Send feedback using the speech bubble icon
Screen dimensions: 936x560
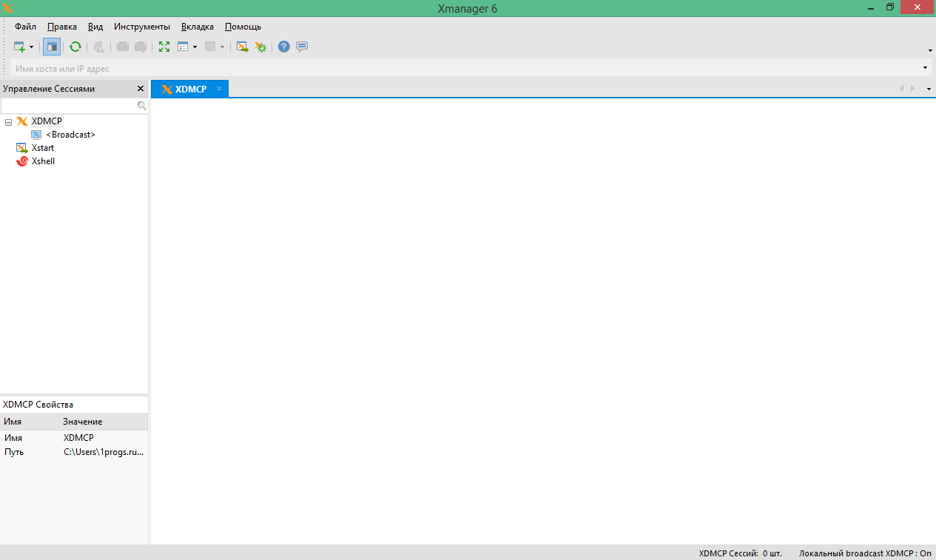(302, 47)
